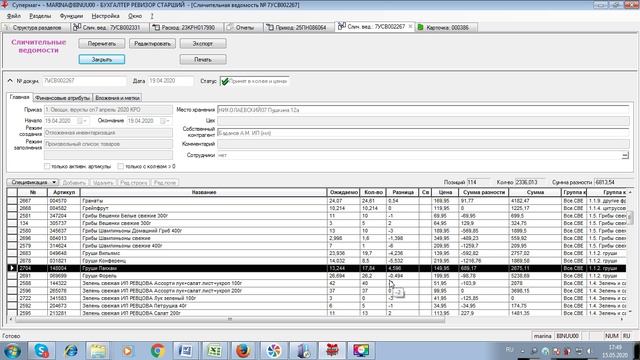Click the Редактировать button
640x360 pixels.
tap(152, 44)
